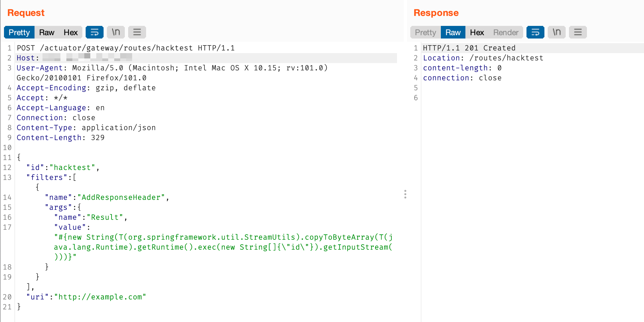644x322 pixels.
Task: Click the HTTP/1.1 201 Created status line
Action: (x=469, y=48)
